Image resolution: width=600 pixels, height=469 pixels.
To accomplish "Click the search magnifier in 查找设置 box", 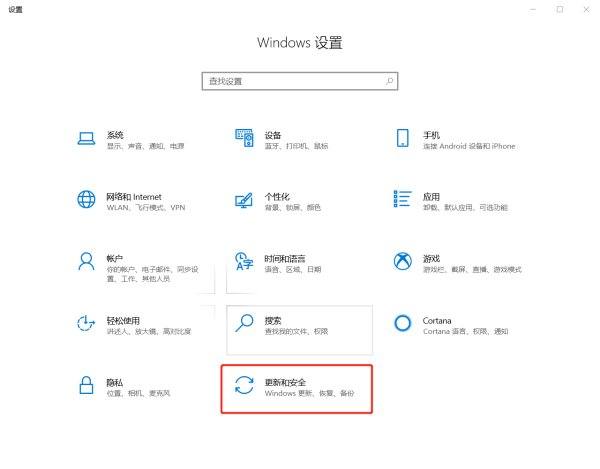I will point(390,81).
